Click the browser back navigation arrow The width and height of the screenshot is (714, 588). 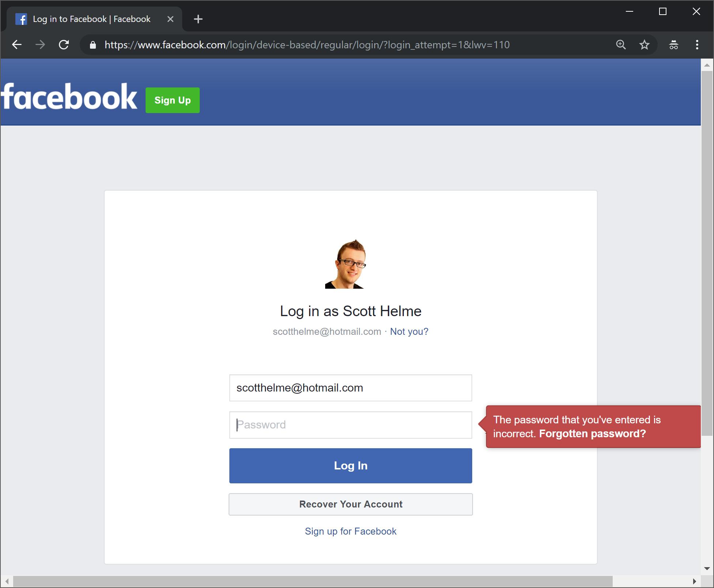(17, 45)
